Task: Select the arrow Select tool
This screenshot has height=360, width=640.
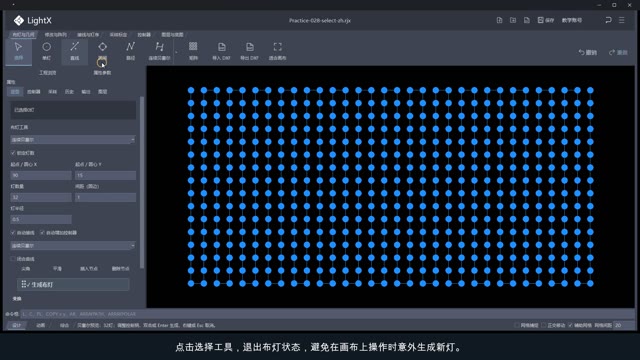Action: [x=18, y=51]
